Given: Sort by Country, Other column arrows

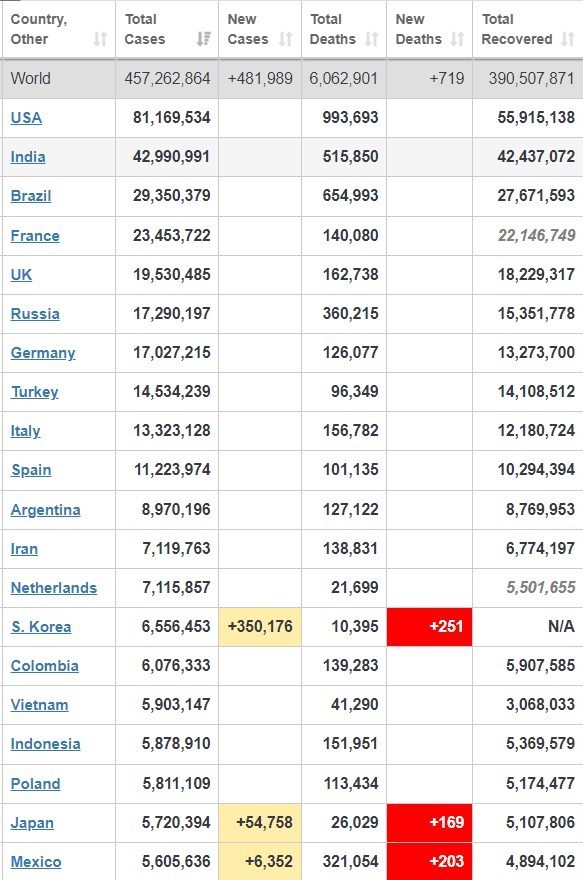Looking at the screenshot, I should pyautogui.click(x=100, y=39).
